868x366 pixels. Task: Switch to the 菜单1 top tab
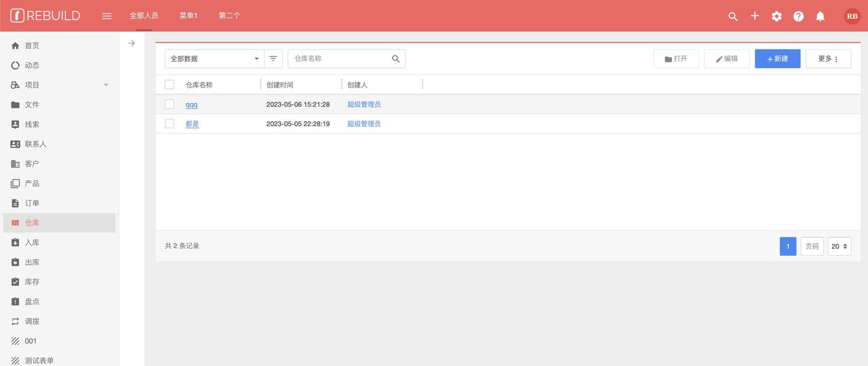click(189, 16)
